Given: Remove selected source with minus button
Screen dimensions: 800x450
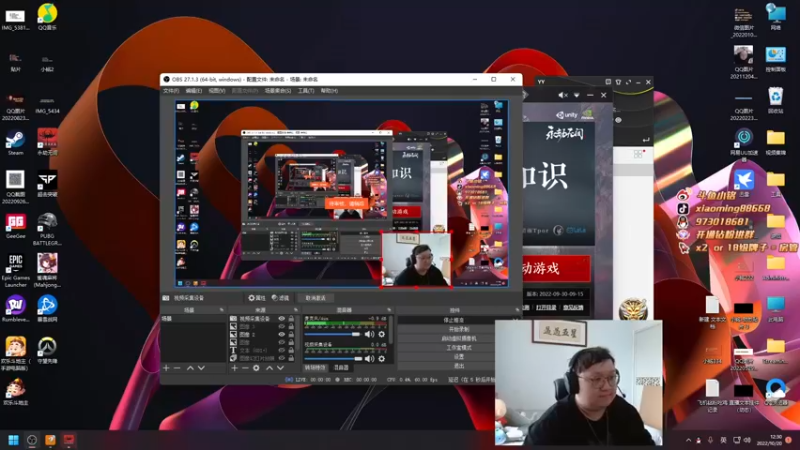Looking at the screenshot, I should [245, 368].
